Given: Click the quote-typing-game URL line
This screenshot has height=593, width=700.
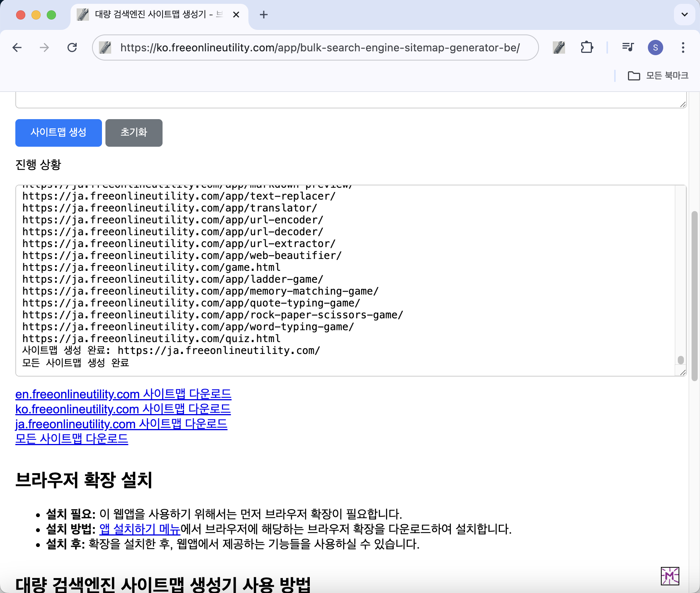Looking at the screenshot, I should pyautogui.click(x=191, y=303).
